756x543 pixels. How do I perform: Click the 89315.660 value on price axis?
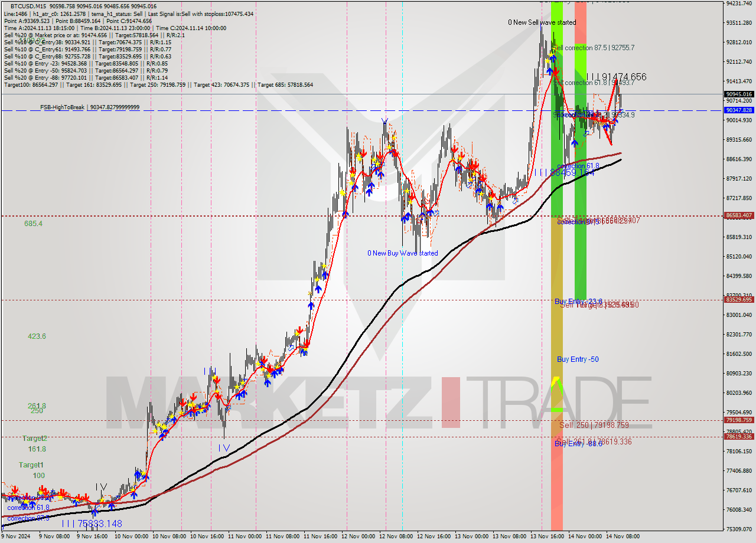pyautogui.click(x=739, y=140)
